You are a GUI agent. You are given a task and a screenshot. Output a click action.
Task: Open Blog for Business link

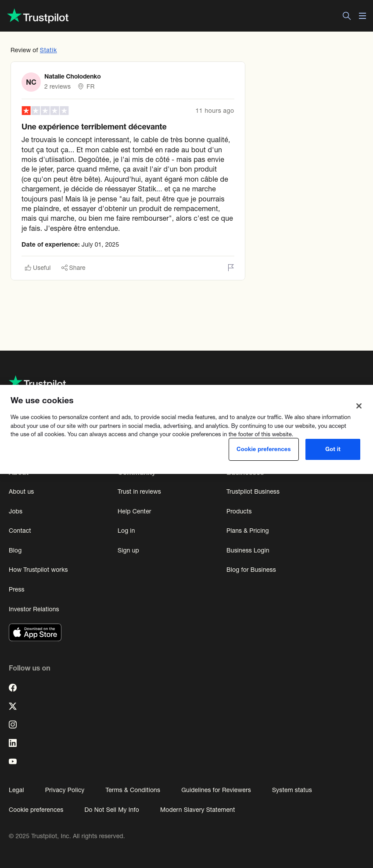(251, 570)
